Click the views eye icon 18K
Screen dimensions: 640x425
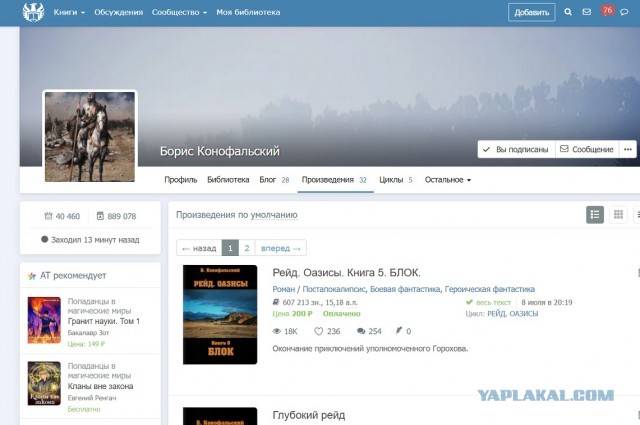(277, 331)
